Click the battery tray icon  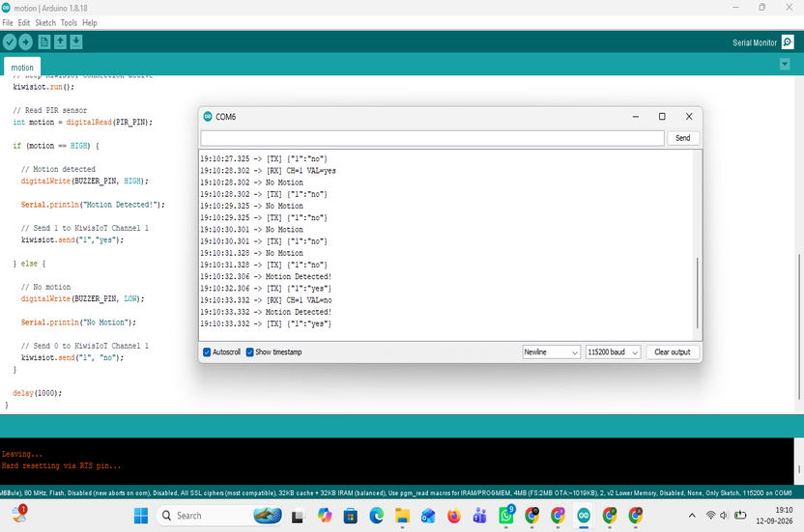point(740,515)
